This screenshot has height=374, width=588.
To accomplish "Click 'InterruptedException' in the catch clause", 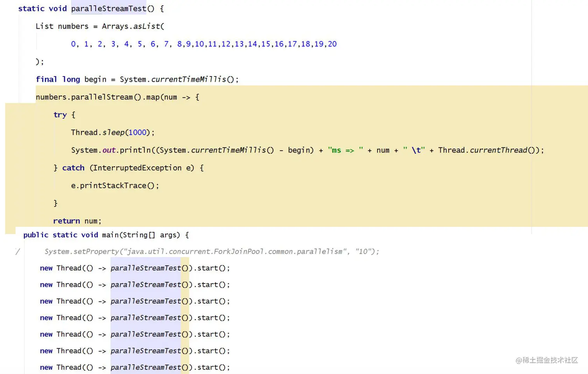I will (x=137, y=168).
